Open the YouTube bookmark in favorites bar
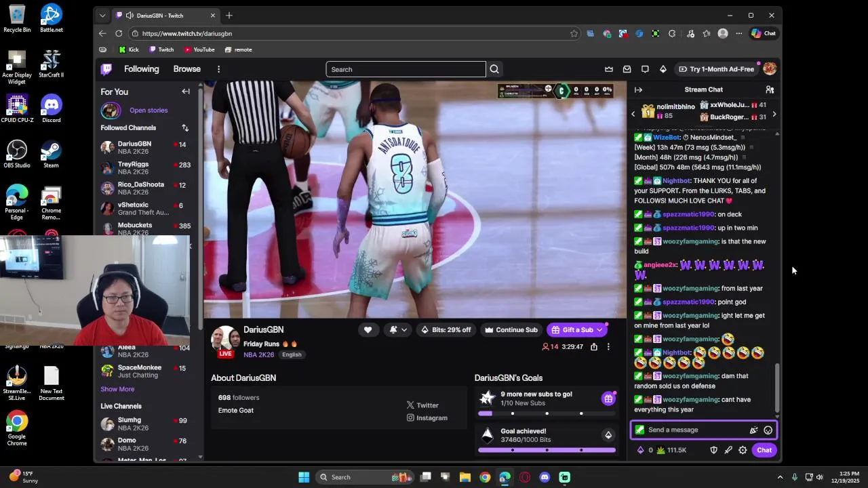Image resolution: width=868 pixels, height=488 pixels. coord(199,49)
